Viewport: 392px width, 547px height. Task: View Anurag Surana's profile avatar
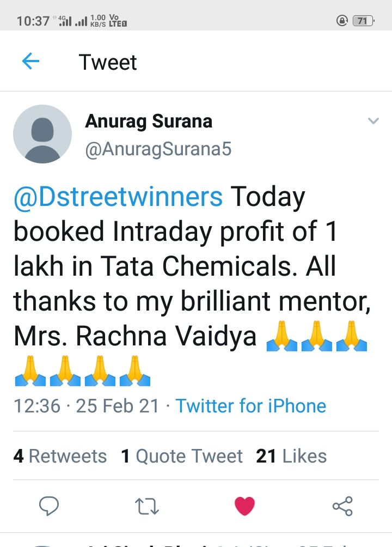pos(42,134)
